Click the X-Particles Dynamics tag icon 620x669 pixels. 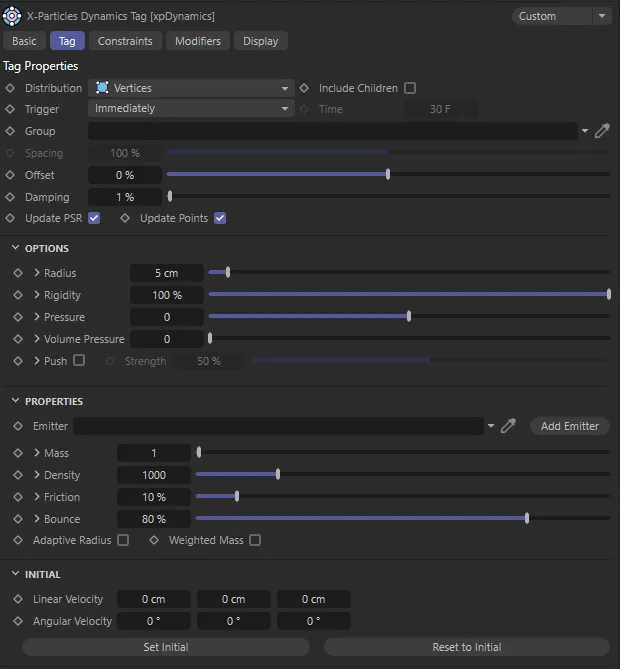tap(12, 16)
